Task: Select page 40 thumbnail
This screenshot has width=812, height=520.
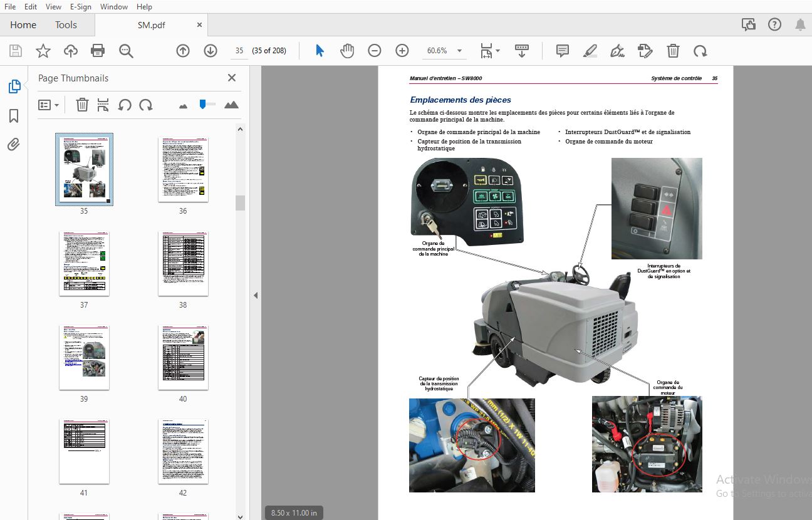Action: [183, 358]
